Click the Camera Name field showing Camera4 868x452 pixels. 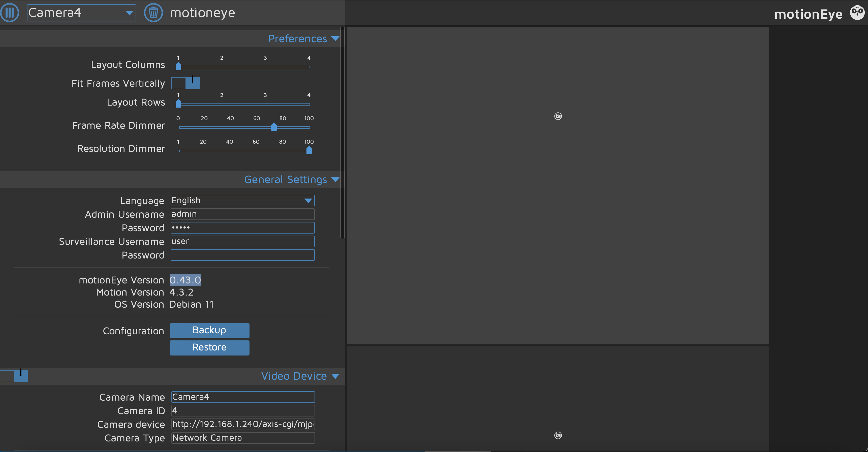tap(242, 397)
